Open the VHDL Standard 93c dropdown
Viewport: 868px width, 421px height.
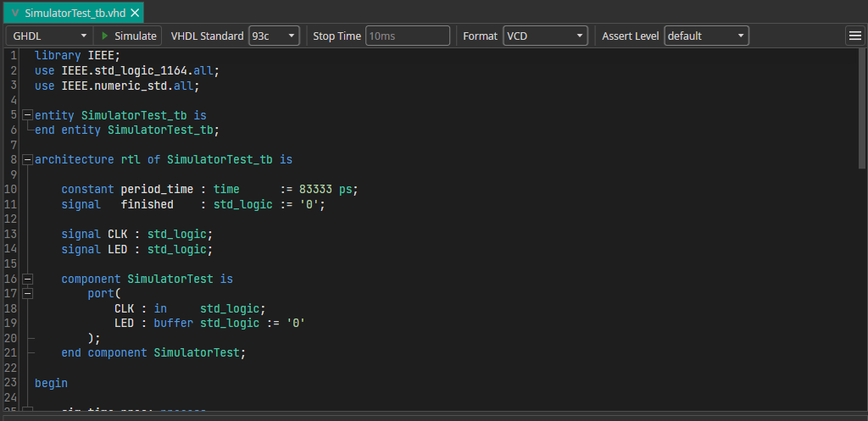click(274, 36)
